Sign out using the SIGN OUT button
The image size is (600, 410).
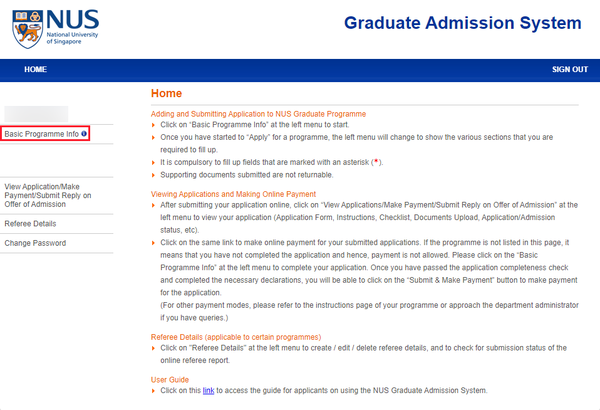click(x=569, y=70)
